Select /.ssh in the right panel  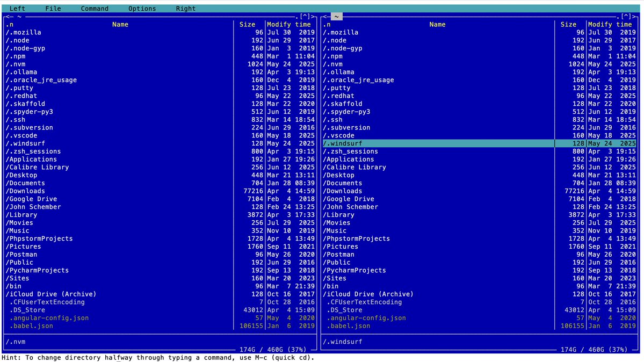pyautogui.click(x=479, y=120)
